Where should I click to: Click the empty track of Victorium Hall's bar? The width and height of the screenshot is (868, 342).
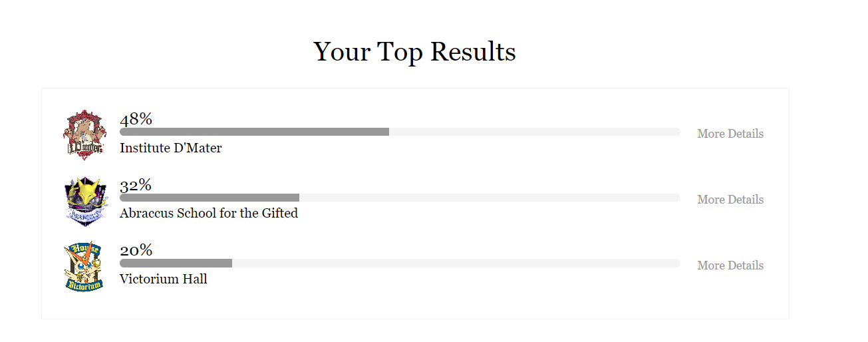coord(456,263)
